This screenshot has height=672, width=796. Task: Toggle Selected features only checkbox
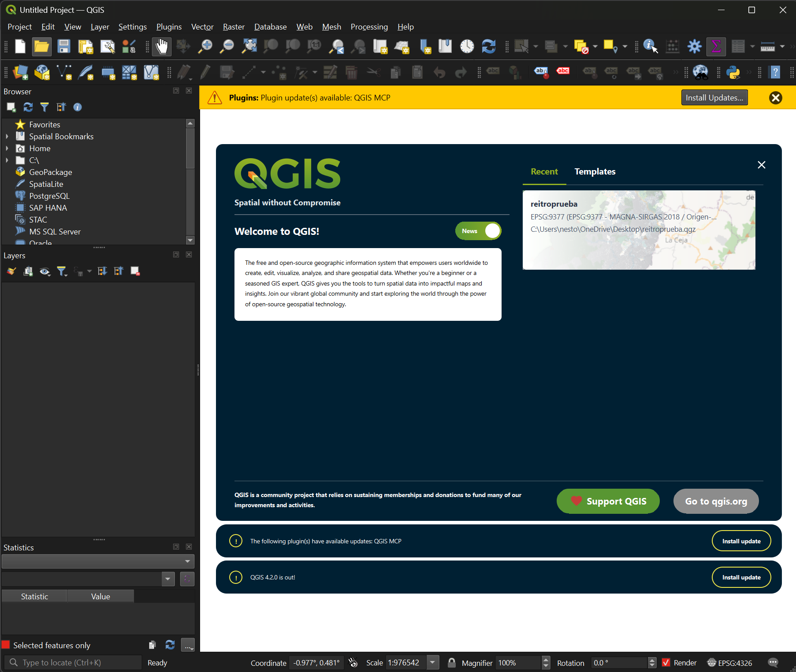[x=6, y=645]
